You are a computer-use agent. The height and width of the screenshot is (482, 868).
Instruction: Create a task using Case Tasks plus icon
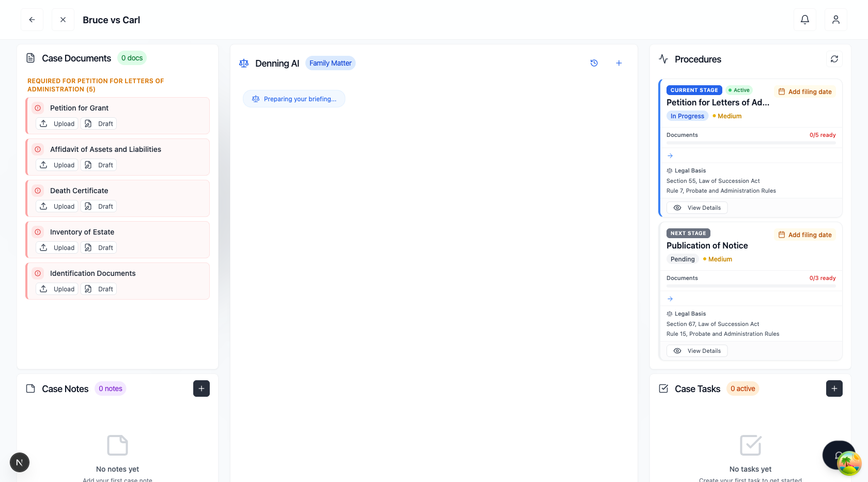point(834,388)
